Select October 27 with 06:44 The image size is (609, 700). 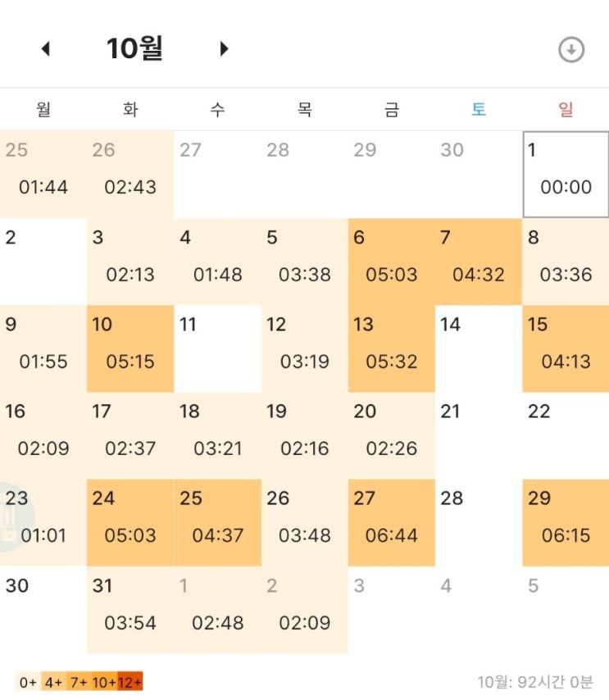pyautogui.click(x=391, y=522)
